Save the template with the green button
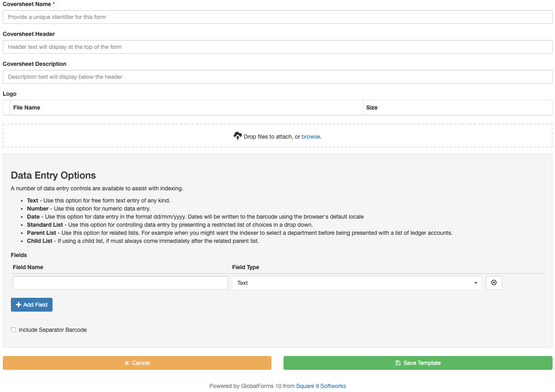This screenshot has width=555, height=392. 418,363
